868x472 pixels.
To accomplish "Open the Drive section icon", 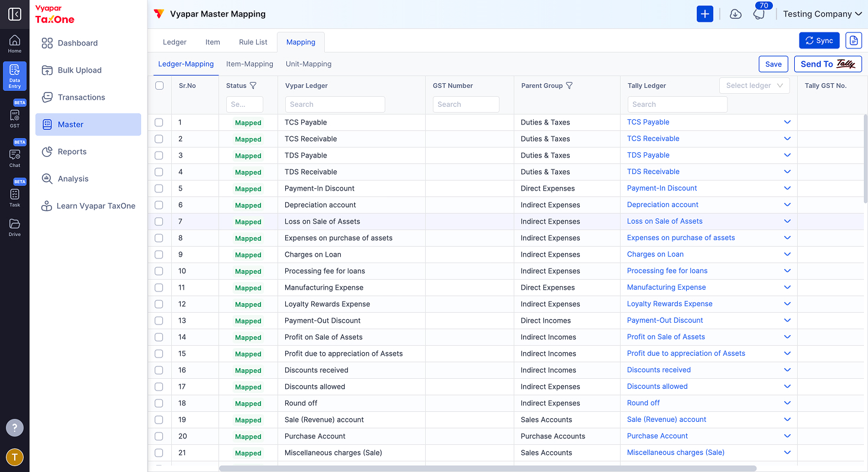I will (x=15, y=227).
